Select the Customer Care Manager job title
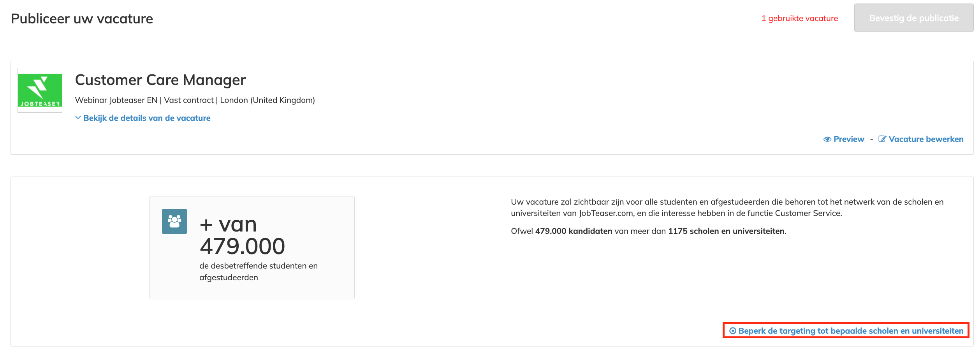 160,80
